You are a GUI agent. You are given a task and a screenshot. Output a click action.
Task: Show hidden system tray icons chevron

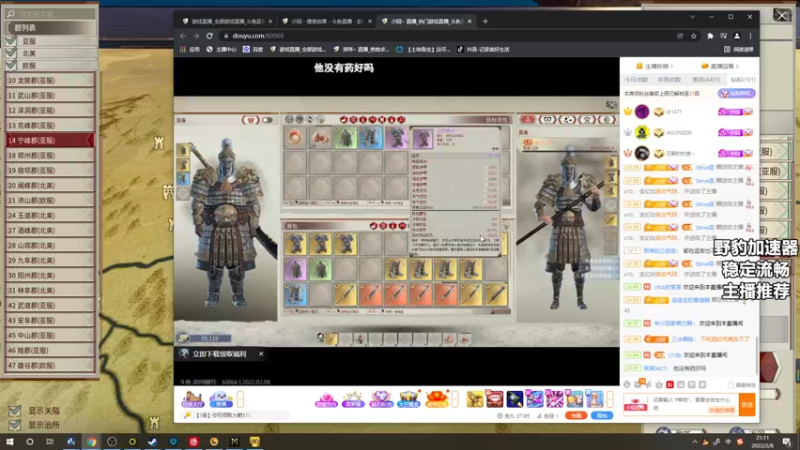694,442
